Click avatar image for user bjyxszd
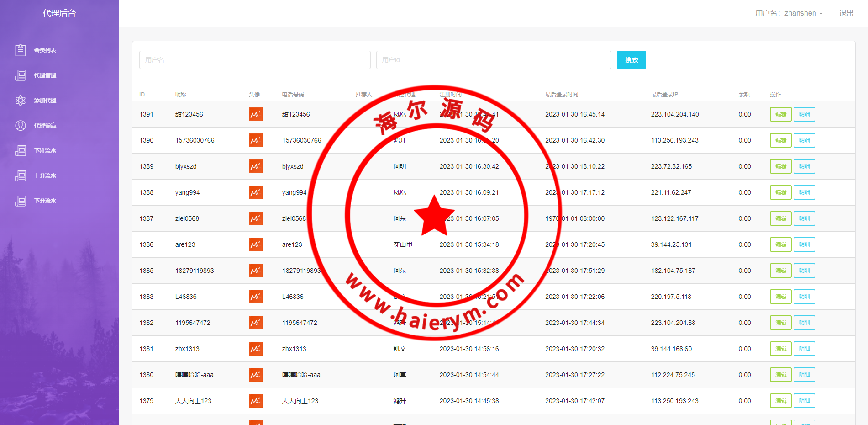 tap(256, 166)
